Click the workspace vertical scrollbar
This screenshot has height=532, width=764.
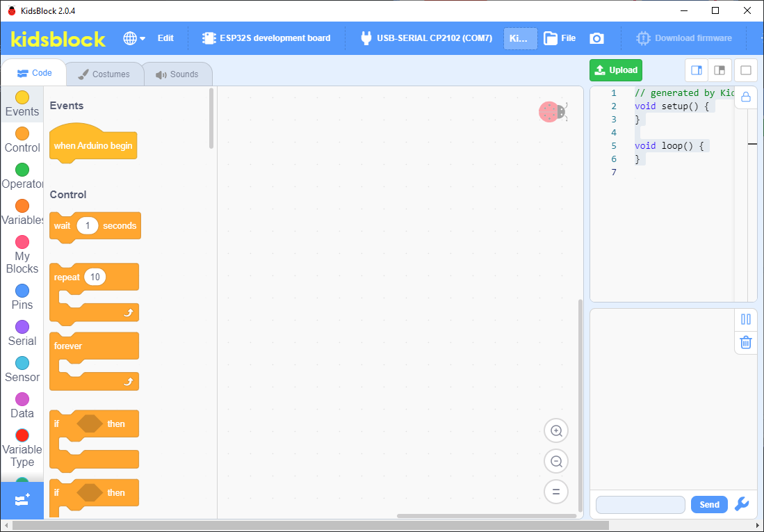pos(580,405)
